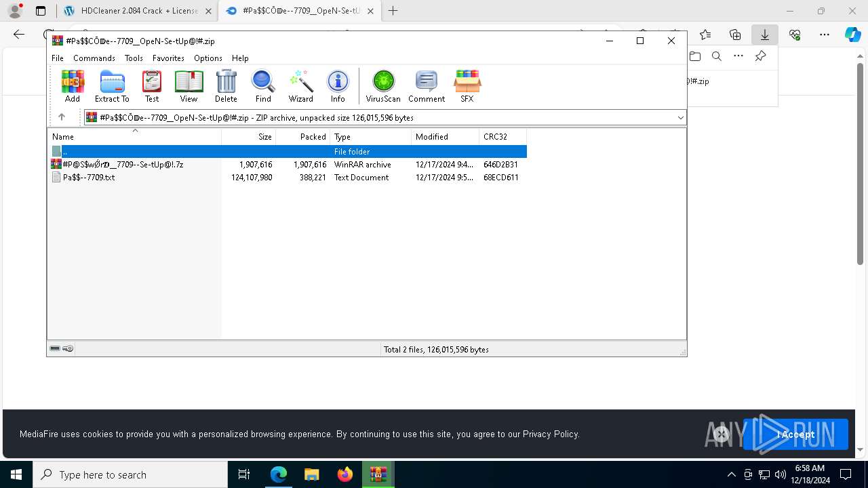Open the taskbar notification center
The height and width of the screenshot is (488, 868).
point(846,474)
